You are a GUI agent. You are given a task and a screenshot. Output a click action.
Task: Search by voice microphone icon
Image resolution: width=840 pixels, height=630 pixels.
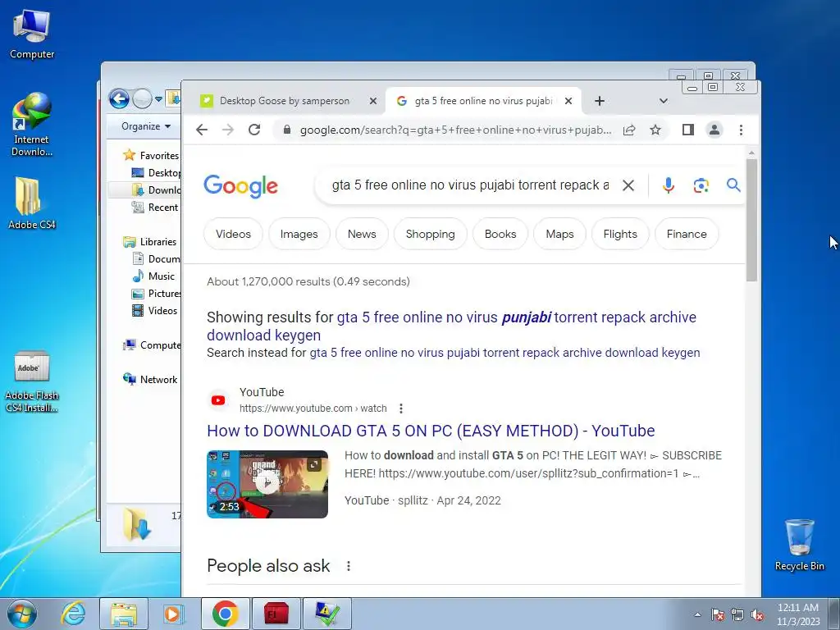pos(668,185)
